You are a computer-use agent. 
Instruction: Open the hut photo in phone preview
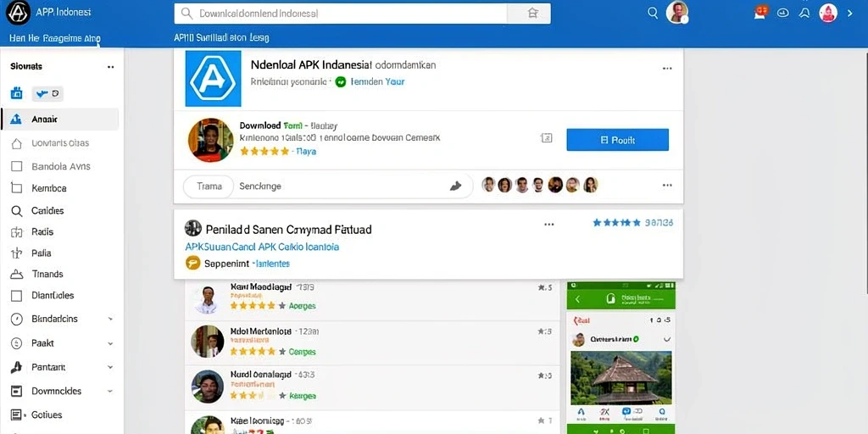(x=621, y=378)
